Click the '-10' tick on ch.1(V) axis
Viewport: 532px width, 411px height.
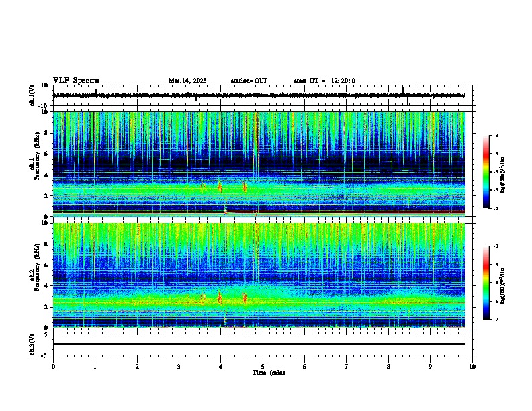click(x=44, y=106)
